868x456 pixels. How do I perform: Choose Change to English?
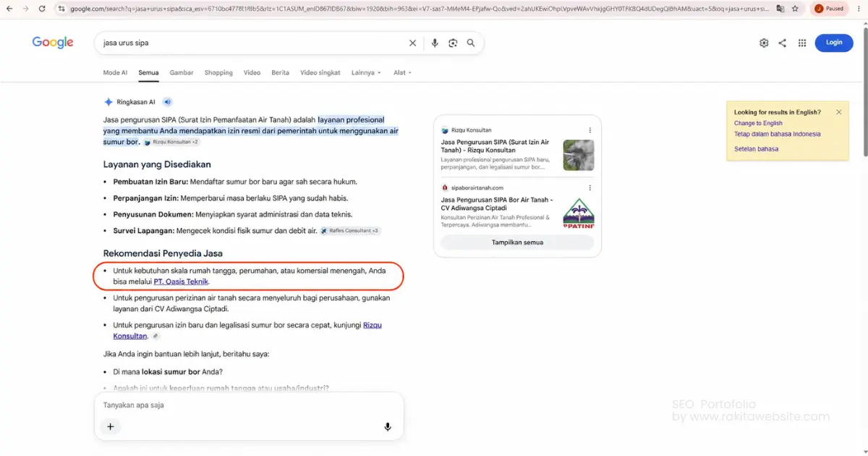coord(758,123)
